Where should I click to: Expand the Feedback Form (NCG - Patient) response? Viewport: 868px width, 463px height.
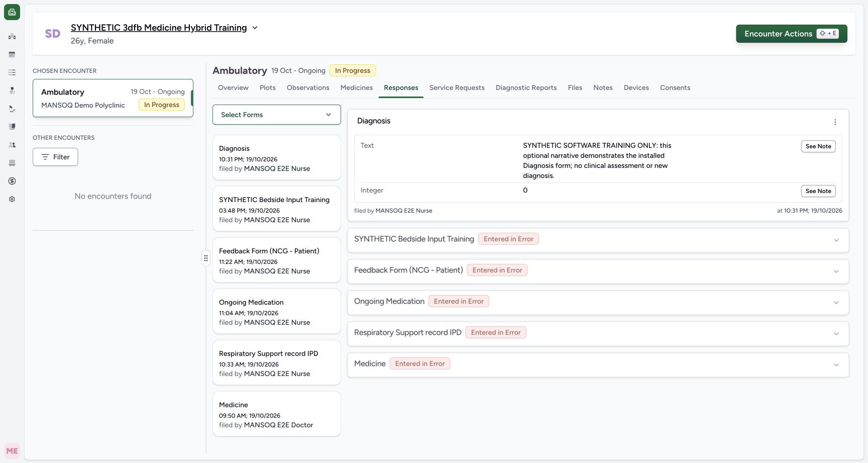(x=598, y=271)
